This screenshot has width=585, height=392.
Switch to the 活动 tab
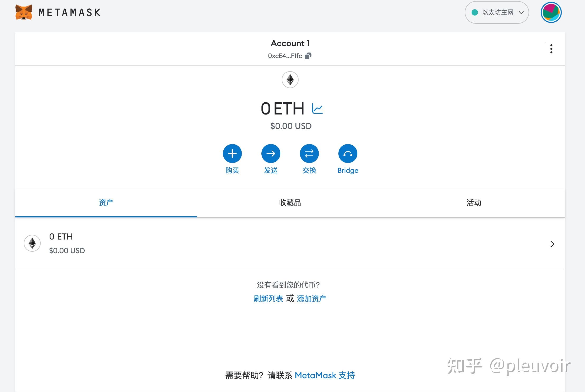pyautogui.click(x=474, y=203)
